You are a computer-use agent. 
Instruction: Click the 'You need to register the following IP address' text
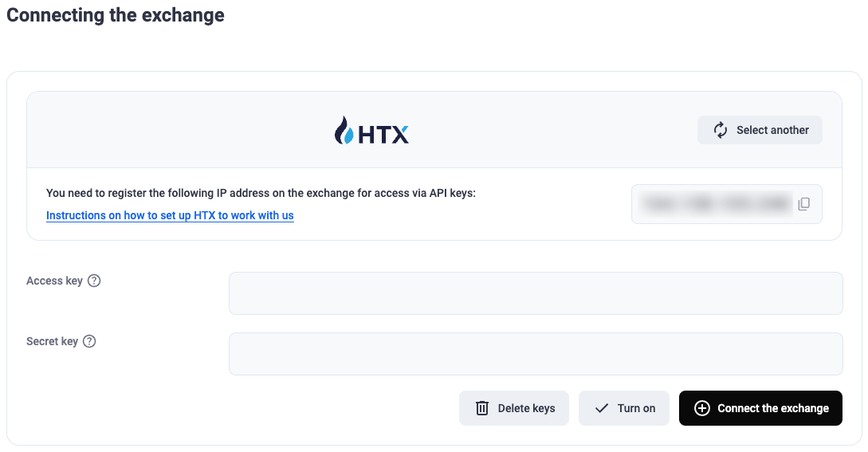[x=261, y=194]
